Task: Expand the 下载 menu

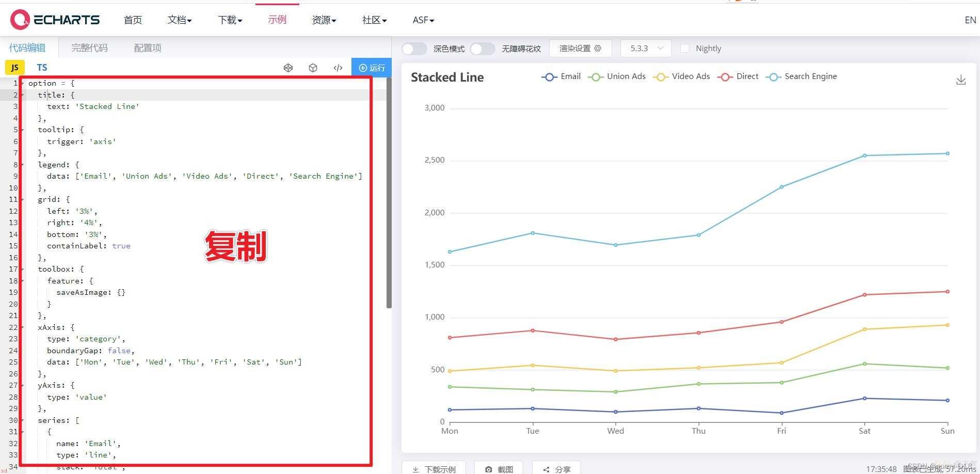Action: (230, 20)
